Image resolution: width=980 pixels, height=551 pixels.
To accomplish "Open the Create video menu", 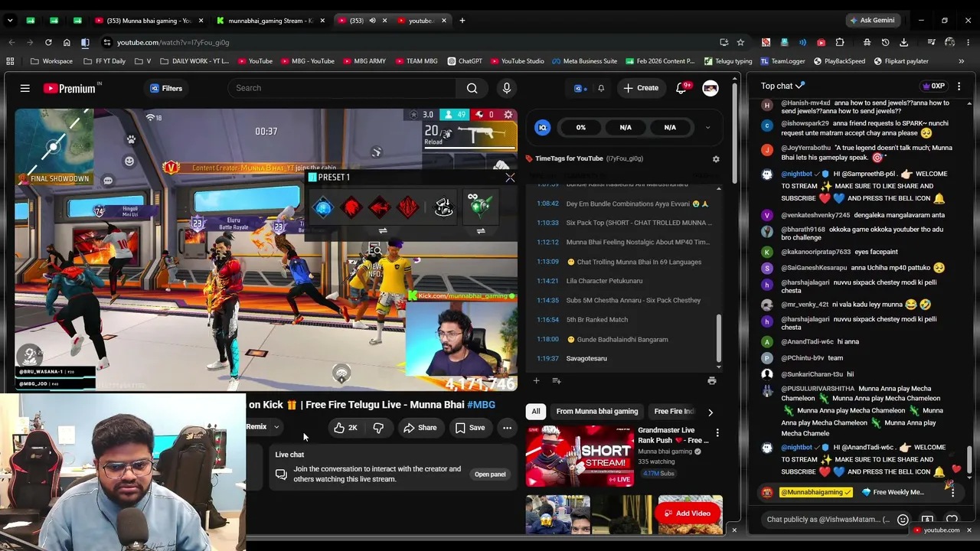I will pyautogui.click(x=641, y=88).
